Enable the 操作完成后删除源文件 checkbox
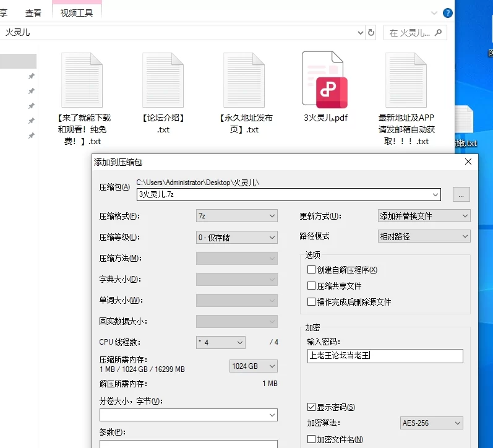Viewport: 493px width, 448px height. point(311,302)
